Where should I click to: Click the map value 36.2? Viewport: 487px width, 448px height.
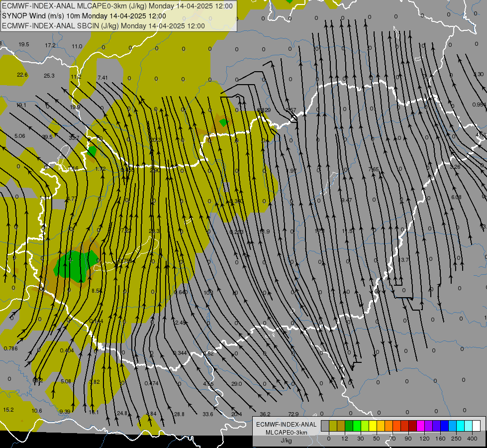point(265,414)
